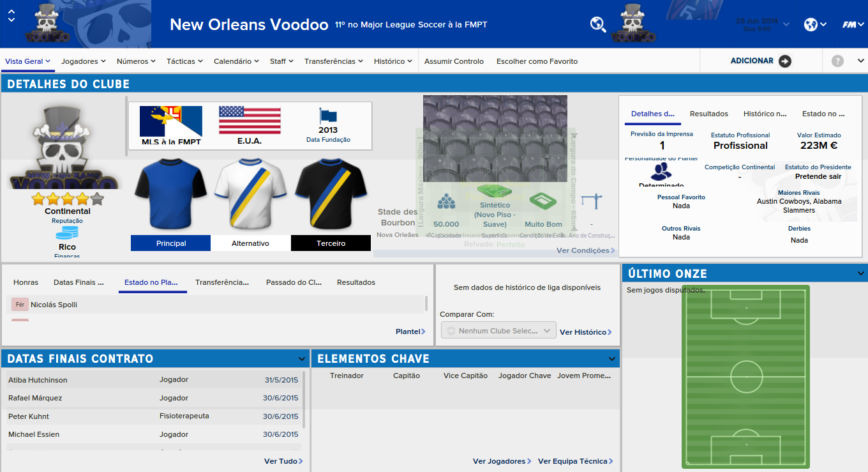Open the Números dropdown menu
Image resolution: width=868 pixels, height=472 pixels.
point(136,61)
